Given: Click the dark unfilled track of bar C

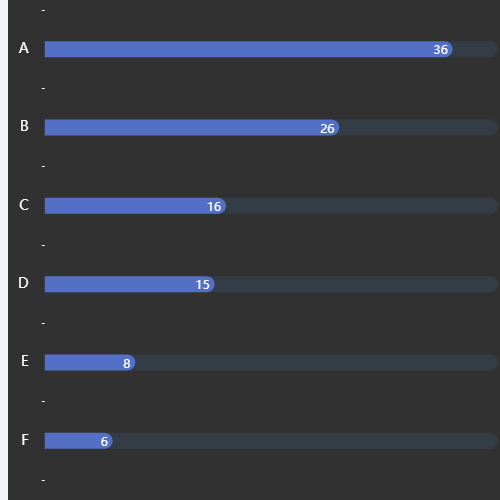Looking at the screenshot, I should [362, 206].
